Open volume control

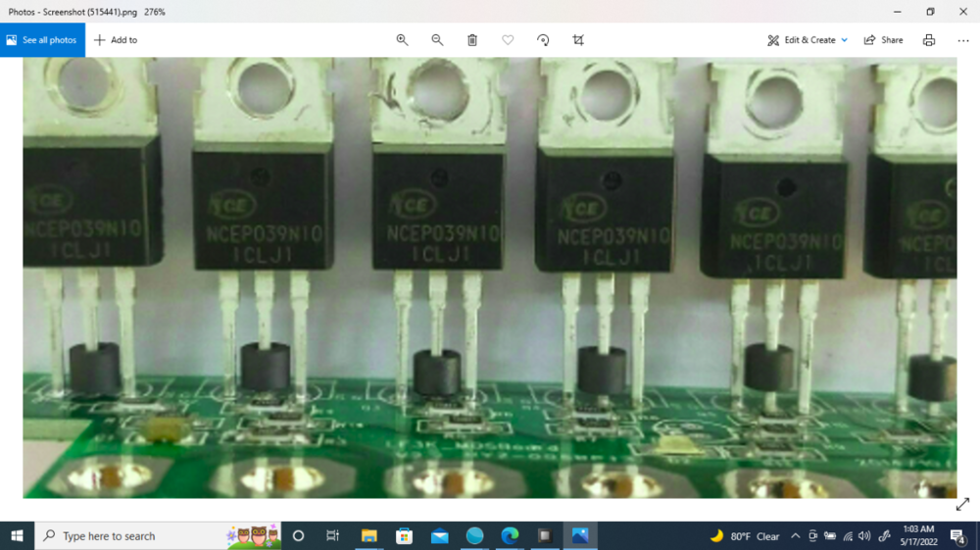click(x=864, y=536)
